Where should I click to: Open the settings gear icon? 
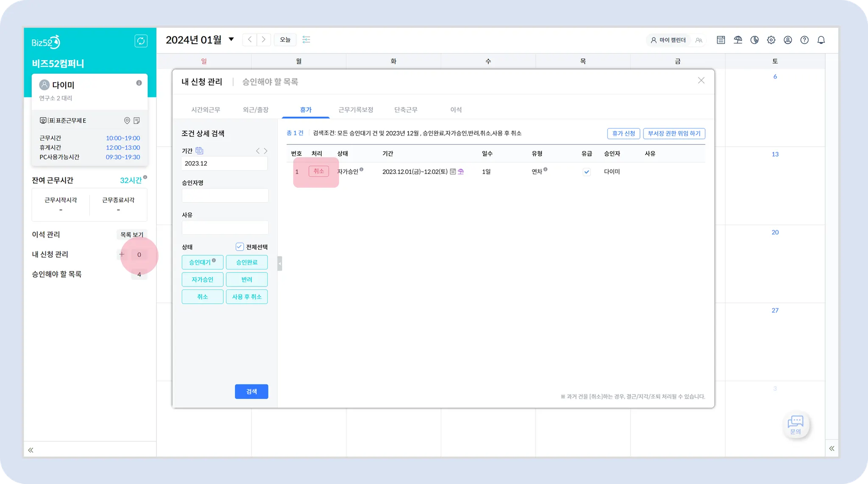pyautogui.click(x=771, y=40)
